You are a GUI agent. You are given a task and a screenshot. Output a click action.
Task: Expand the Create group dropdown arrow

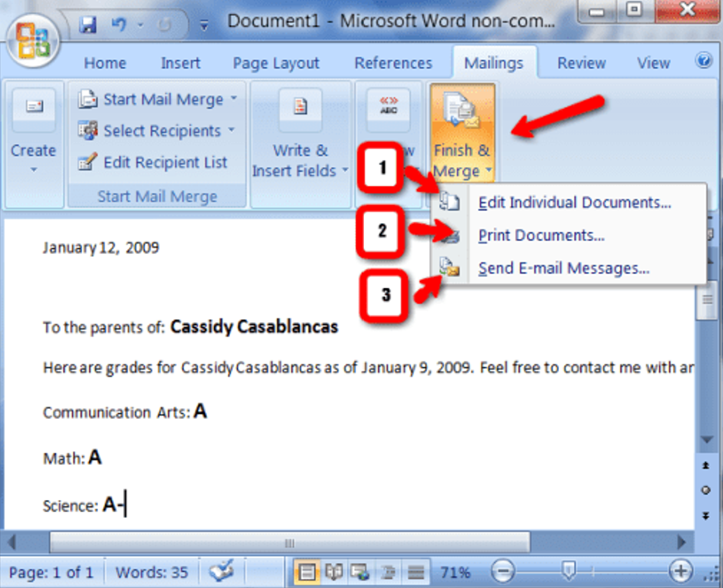click(34, 170)
